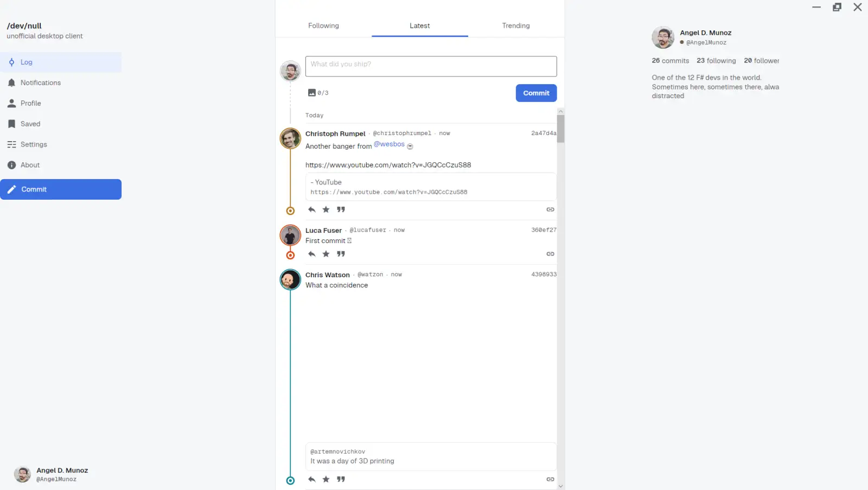
Task: Click commit hash 2a47d4a
Action: point(544,133)
